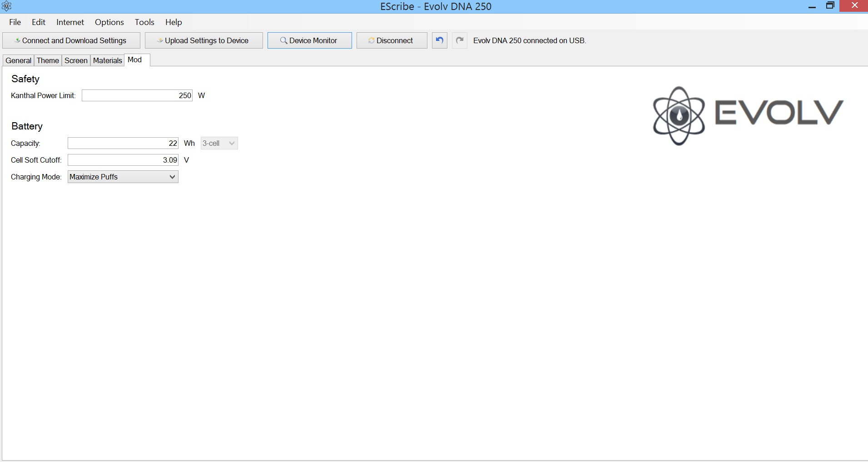Screen dimensions: 868x462
Task: Click the Kanthal Power Limit field
Action: point(137,95)
